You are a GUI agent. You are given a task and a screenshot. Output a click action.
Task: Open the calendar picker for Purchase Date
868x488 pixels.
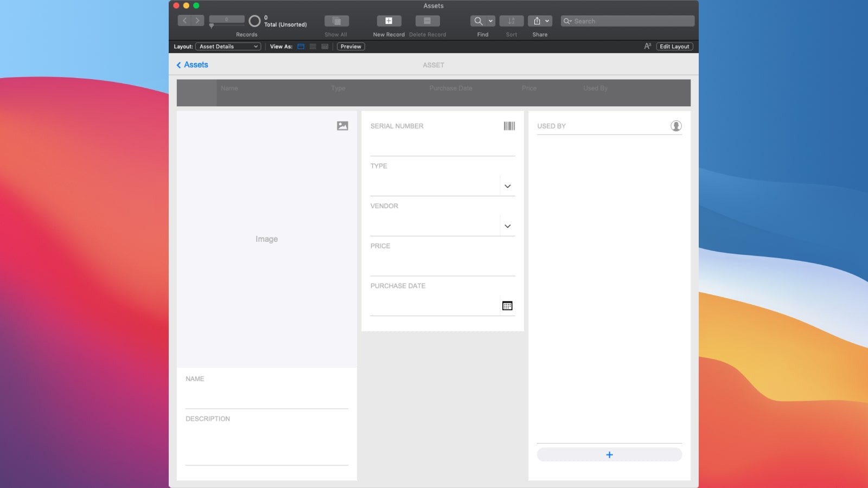(507, 306)
